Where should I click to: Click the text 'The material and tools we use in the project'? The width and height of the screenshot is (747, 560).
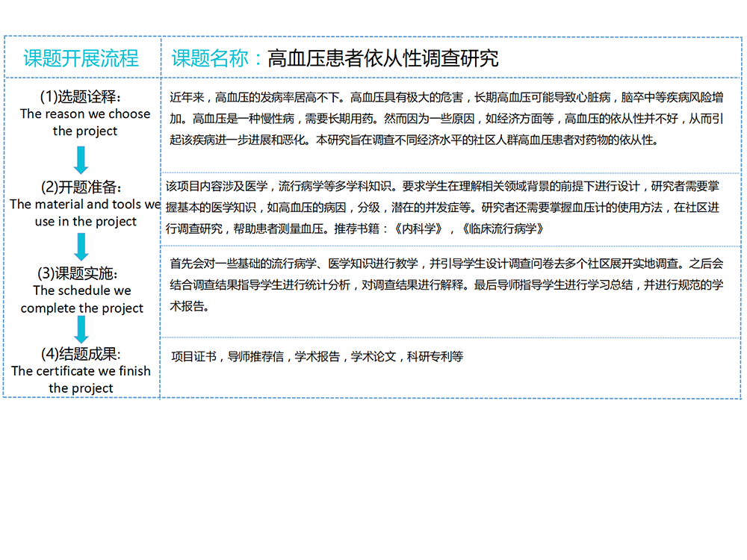[x=85, y=213]
